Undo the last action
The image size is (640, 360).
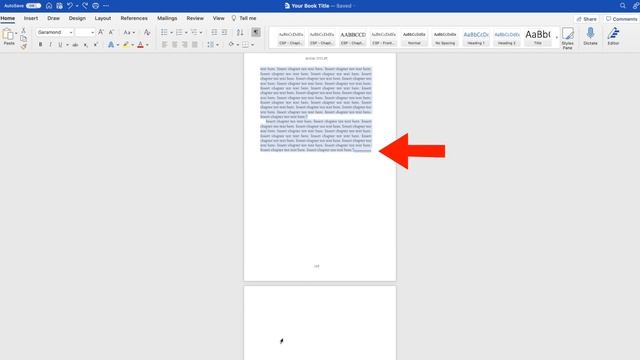[70, 6]
